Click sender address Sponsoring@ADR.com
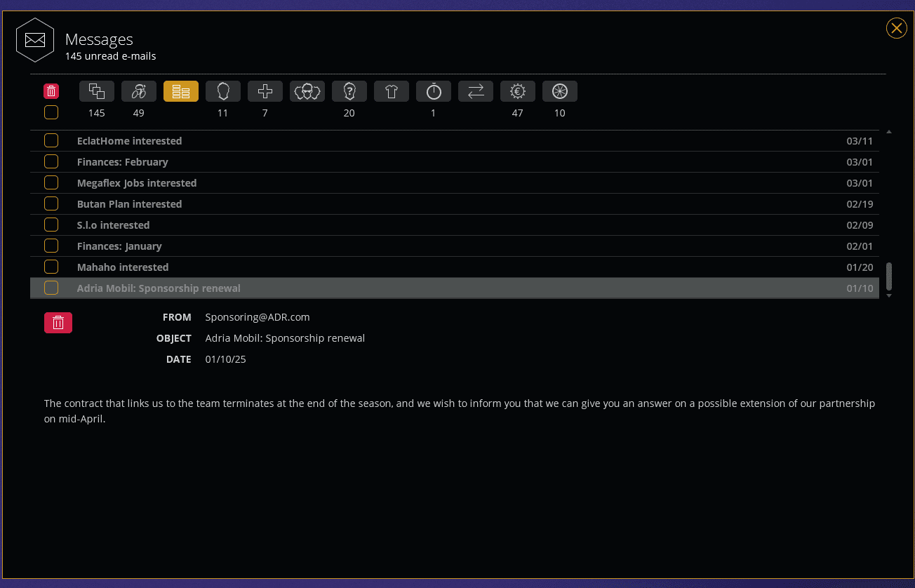The width and height of the screenshot is (915, 588). (258, 317)
